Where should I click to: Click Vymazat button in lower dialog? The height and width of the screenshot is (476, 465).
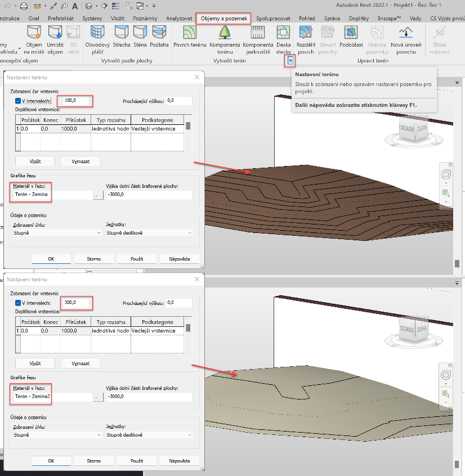[81, 363]
